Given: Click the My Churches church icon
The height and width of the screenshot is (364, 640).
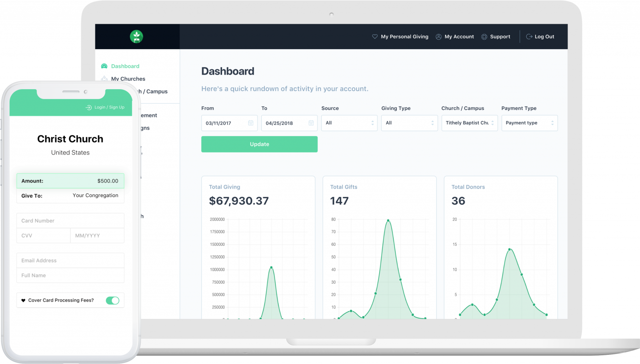Looking at the screenshot, I should [104, 79].
